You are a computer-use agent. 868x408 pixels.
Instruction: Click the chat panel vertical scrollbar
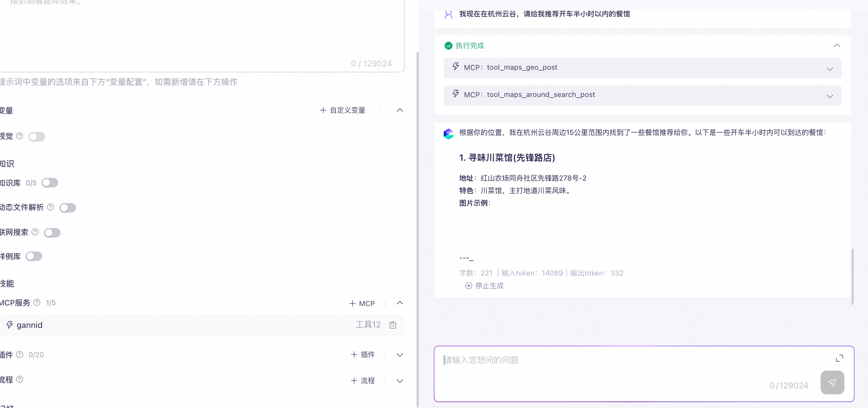[853, 276]
